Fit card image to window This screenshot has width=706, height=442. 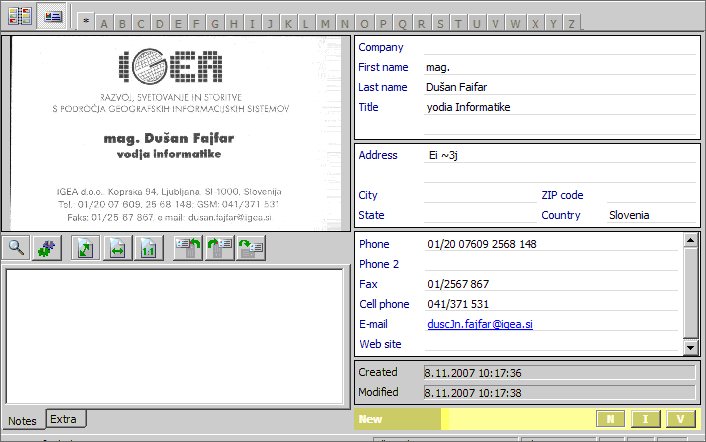(86, 249)
